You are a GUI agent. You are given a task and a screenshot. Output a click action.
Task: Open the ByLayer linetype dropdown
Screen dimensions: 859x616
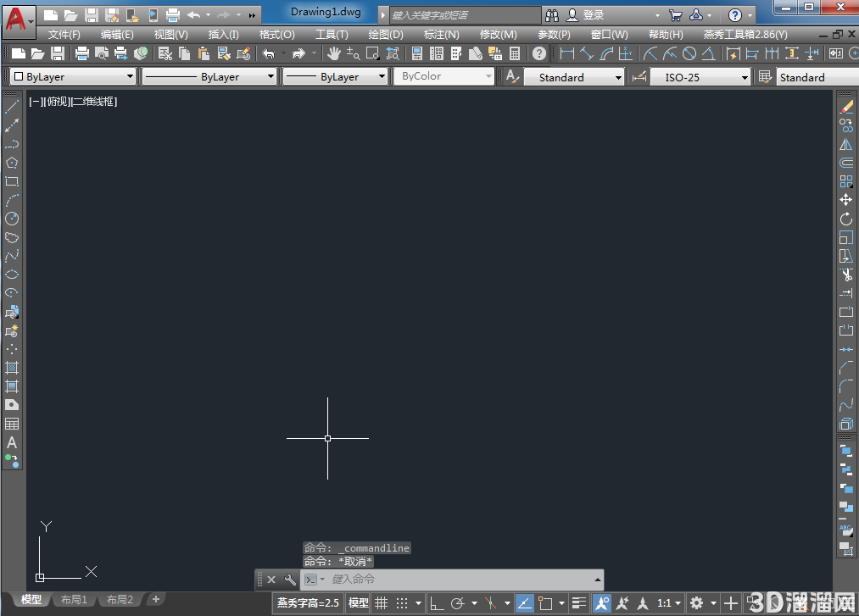pyautogui.click(x=209, y=76)
